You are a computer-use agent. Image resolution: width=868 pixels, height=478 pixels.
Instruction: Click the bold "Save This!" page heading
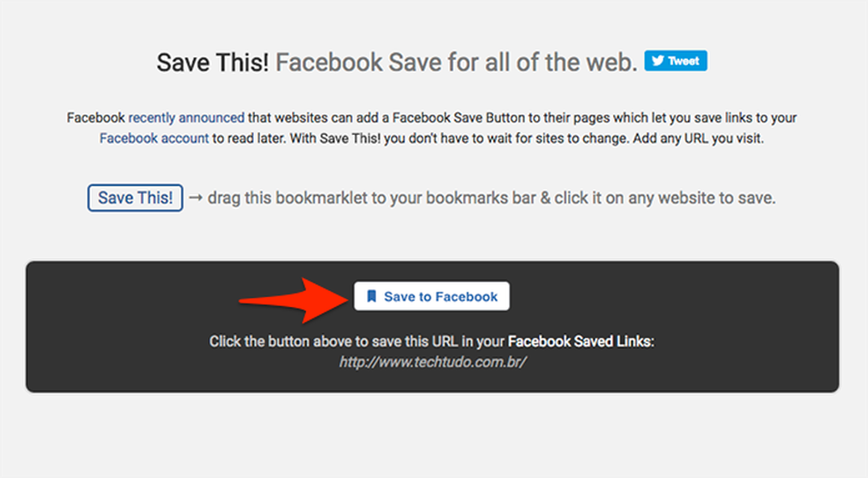coord(213,63)
